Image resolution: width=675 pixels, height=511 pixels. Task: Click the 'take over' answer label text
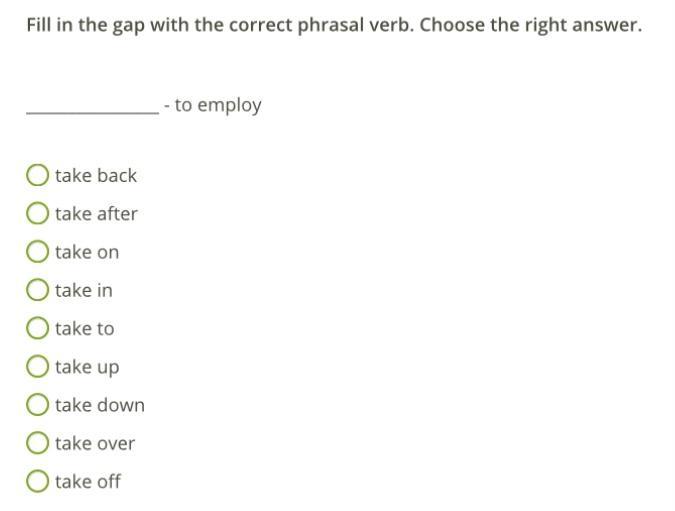tap(95, 443)
